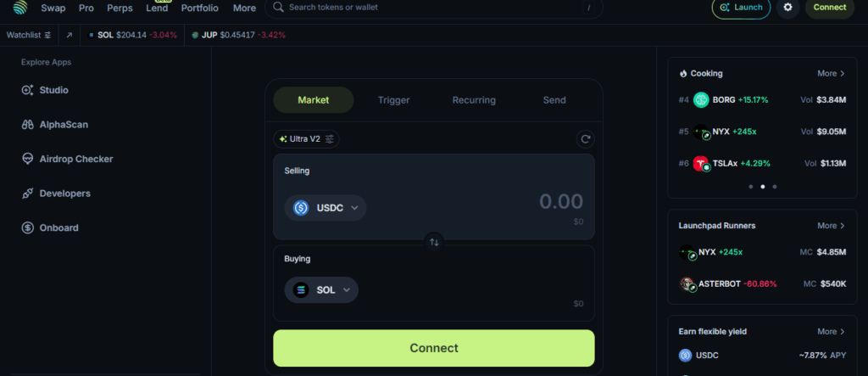Expand Cooking More list

831,74
